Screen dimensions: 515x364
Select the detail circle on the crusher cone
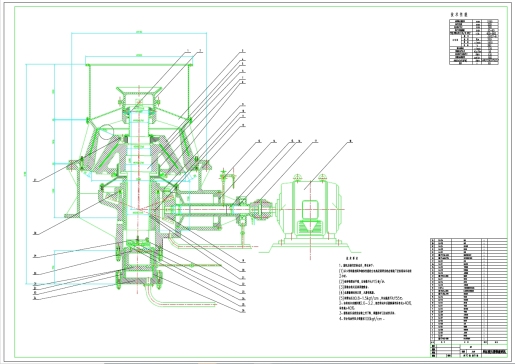[x=106, y=131]
